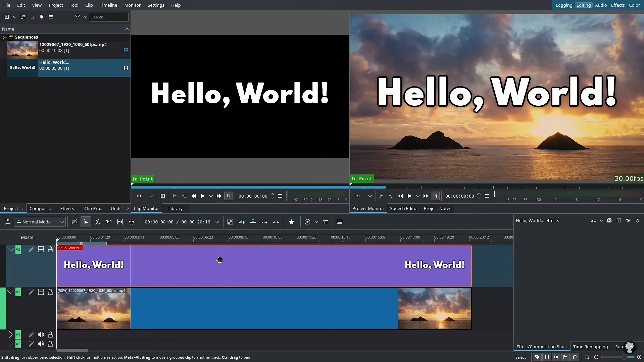Lock the V2 video track
This screenshot has width=644, height=362.
[x=50, y=249]
